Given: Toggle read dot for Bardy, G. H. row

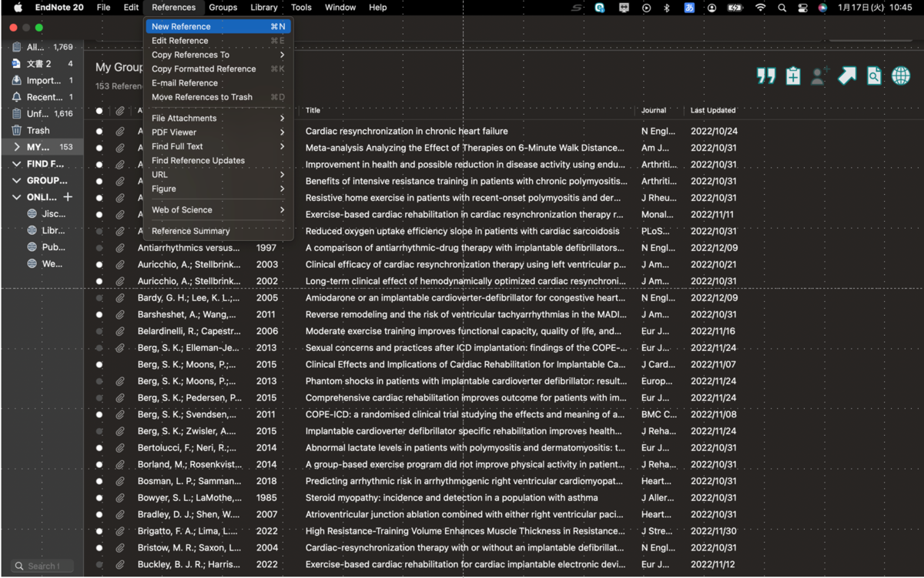Looking at the screenshot, I should coord(99,298).
